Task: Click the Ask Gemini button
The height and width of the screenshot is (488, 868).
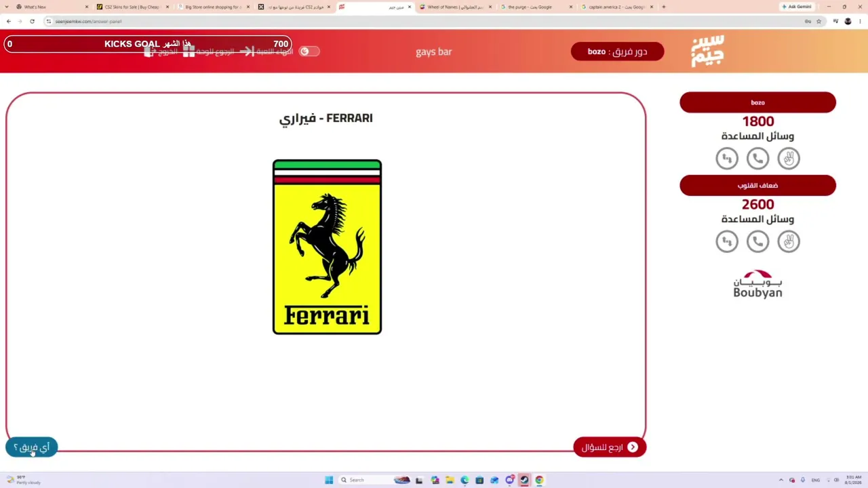Action: pos(797,7)
